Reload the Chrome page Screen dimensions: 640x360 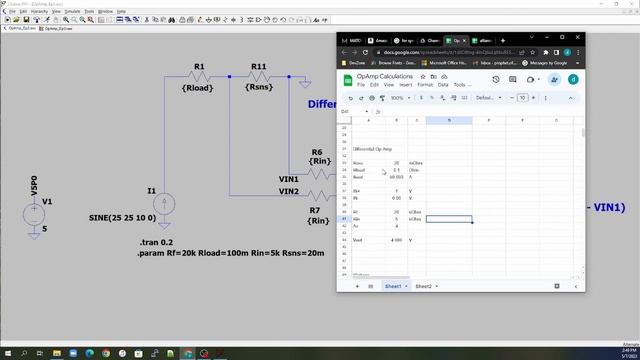click(x=365, y=52)
